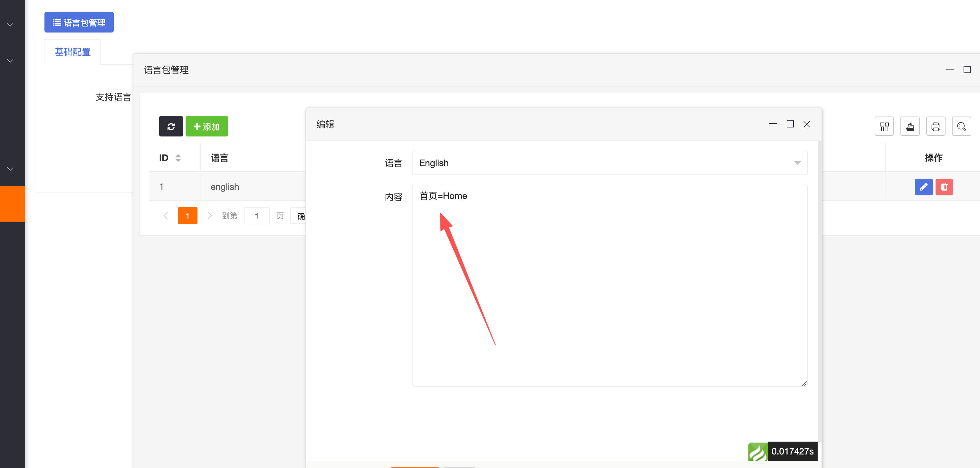Click the blue 语言包管理 button
This screenshot has width=980, height=468.
coord(79,23)
